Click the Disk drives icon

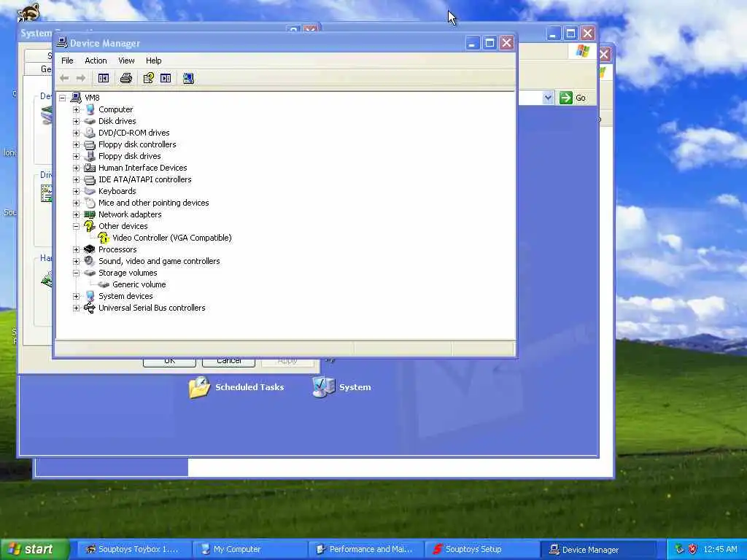pyautogui.click(x=90, y=121)
